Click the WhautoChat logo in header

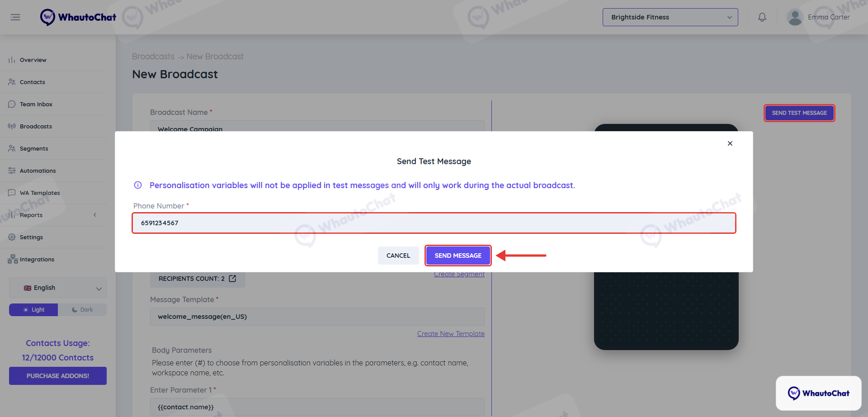[78, 17]
